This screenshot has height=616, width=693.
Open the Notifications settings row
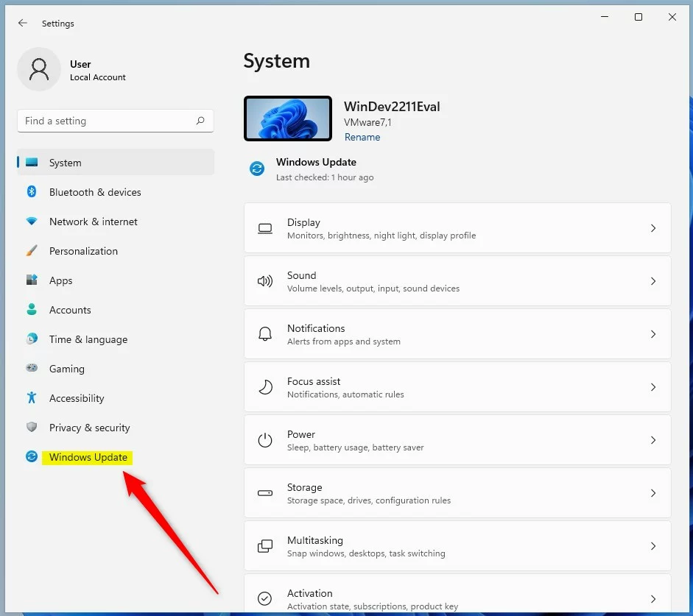457,334
